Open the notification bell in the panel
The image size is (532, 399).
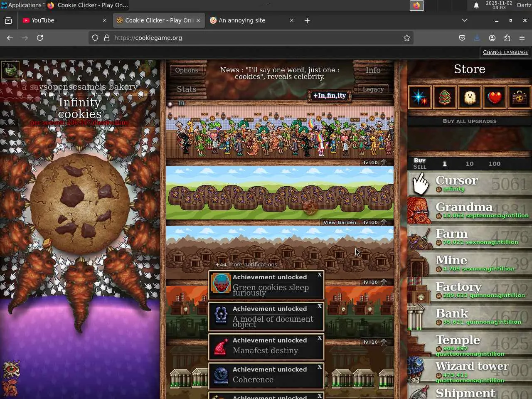click(x=476, y=5)
